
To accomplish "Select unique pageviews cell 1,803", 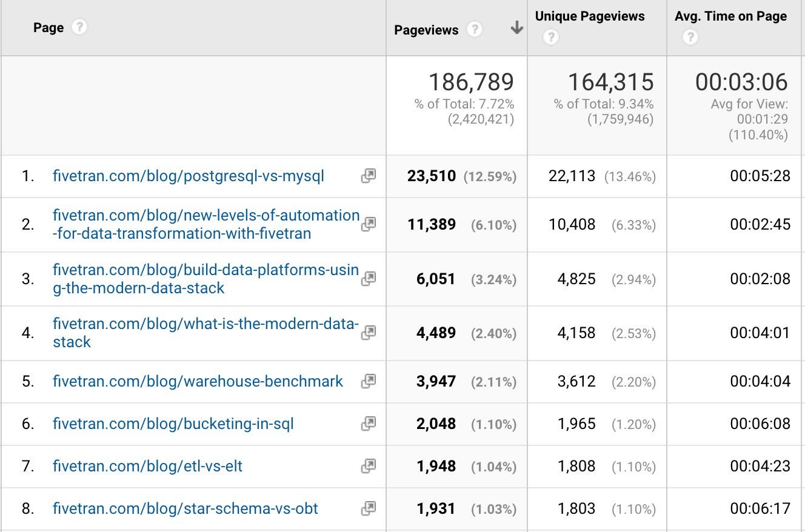I will (x=577, y=508).
